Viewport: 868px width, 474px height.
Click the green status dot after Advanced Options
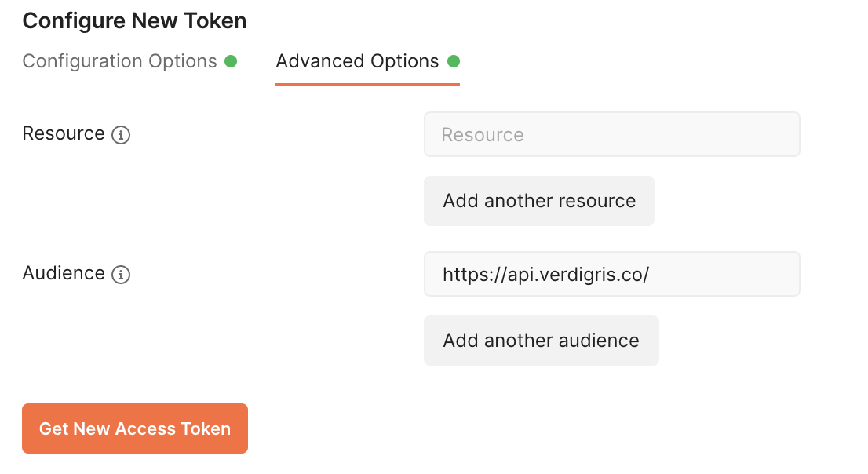tap(454, 61)
